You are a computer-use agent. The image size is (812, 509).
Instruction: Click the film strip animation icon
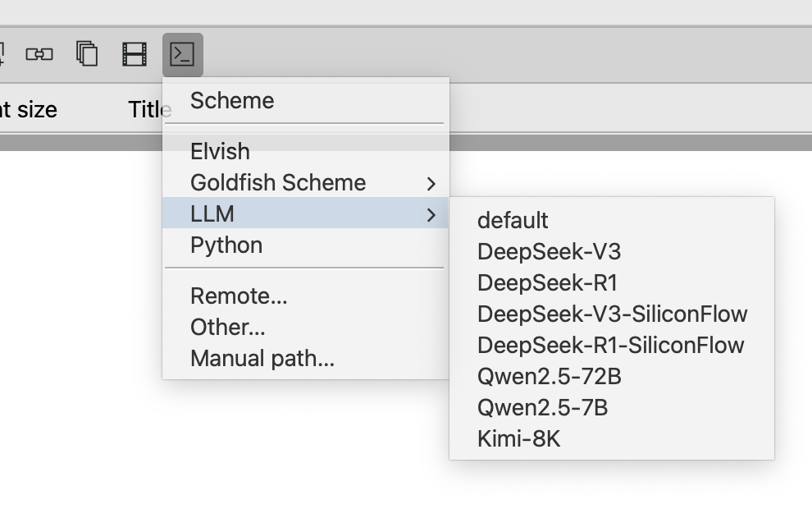click(x=135, y=54)
